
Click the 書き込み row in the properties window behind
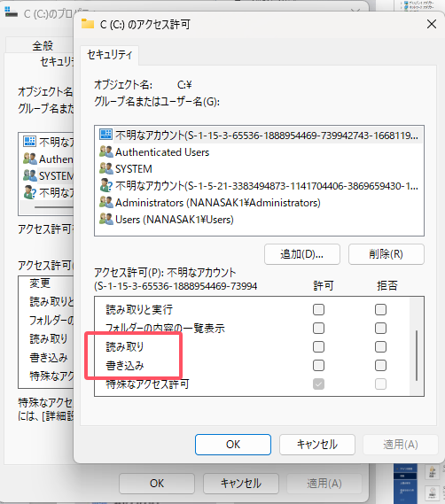[x=49, y=358]
